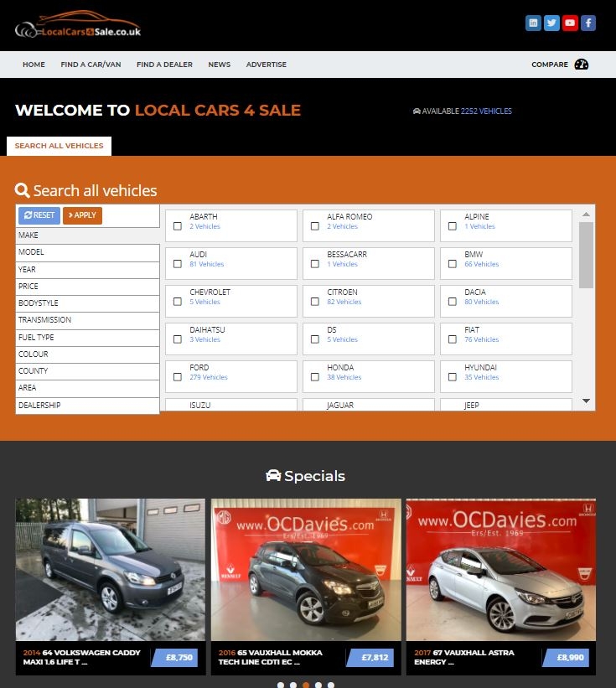Viewport: 616px width, 688px height.
Task: Open the Find a Car/Van menu
Action: [x=91, y=65]
